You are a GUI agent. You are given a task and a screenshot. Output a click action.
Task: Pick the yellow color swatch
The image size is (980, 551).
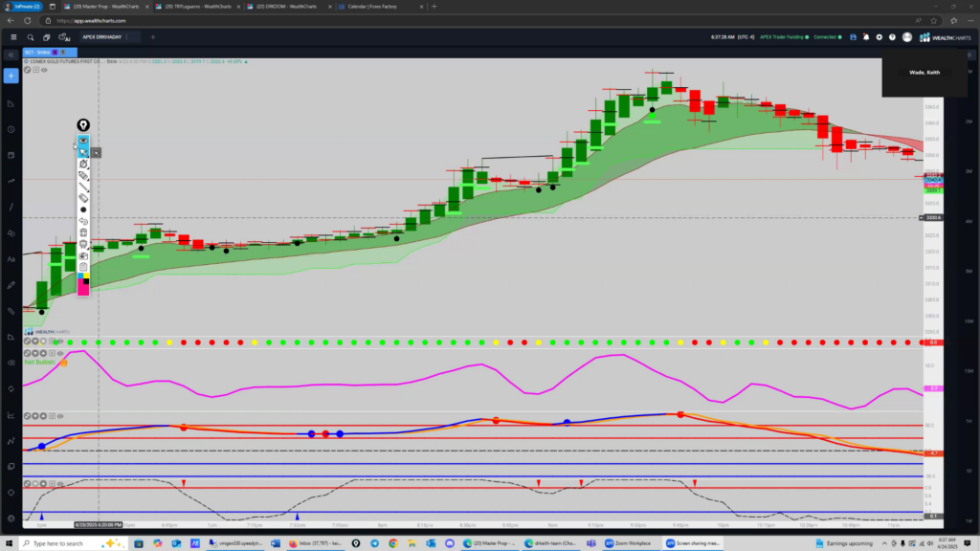85,275
